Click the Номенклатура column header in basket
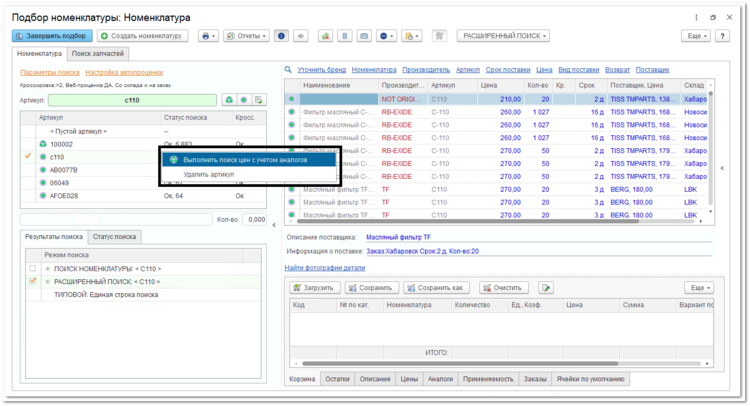Screen dimensions: 750x406 (417, 305)
